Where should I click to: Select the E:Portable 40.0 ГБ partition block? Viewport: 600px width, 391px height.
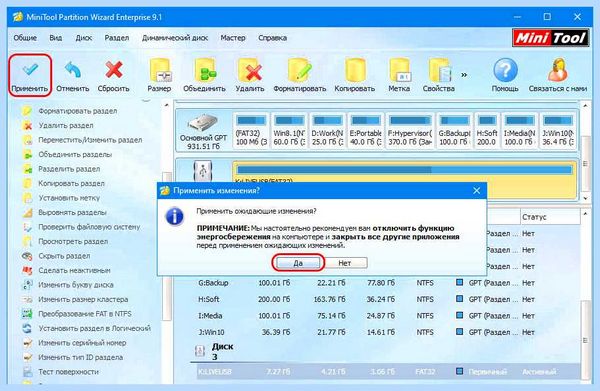tap(365, 131)
